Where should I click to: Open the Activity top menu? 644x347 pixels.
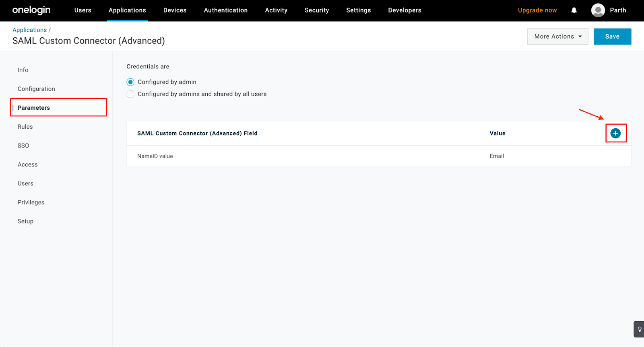[x=276, y=10]
